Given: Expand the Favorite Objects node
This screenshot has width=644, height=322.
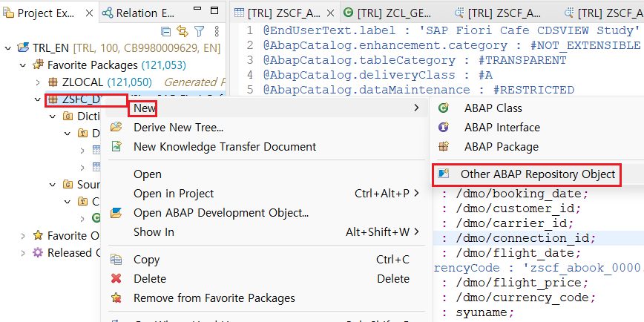Looking at the screenshot, I should coord(24,236).
